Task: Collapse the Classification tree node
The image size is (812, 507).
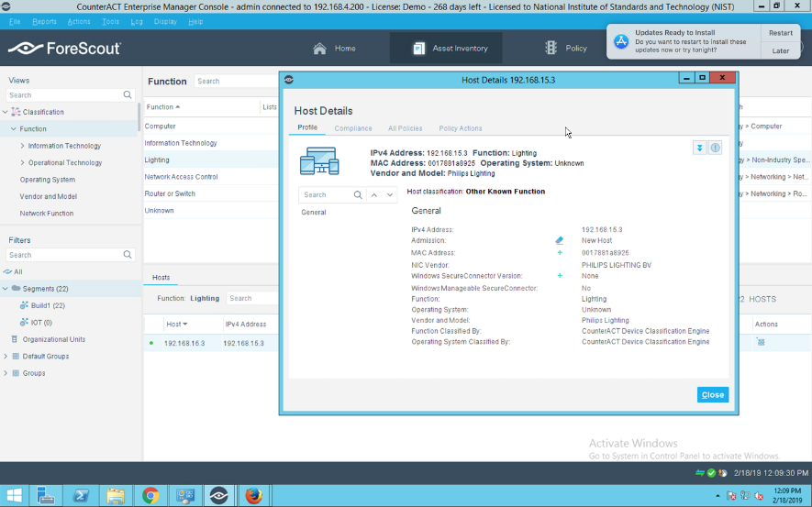Action: pos(6,112)
